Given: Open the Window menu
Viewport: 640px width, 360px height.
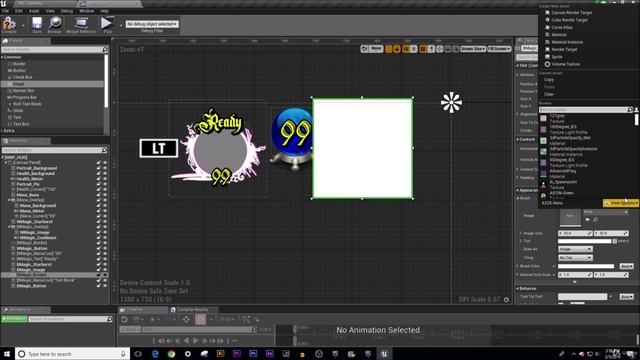Looking at the screenshot, I should click(86, 11).
